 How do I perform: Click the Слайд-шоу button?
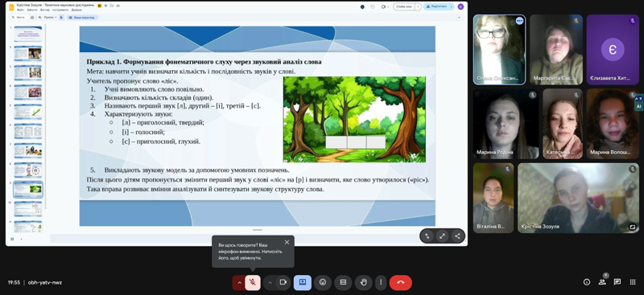coord(403,6)
